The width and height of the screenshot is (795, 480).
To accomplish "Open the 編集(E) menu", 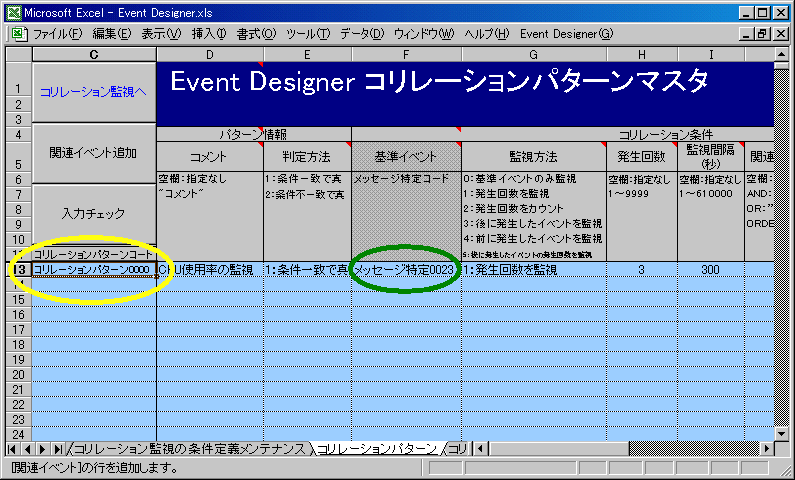I will click(x=112, y=34).
